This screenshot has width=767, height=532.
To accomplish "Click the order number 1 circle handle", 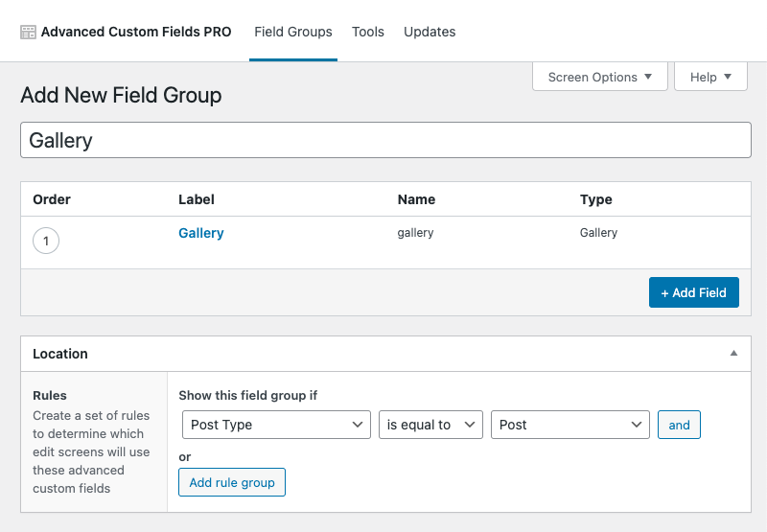I will 46,241.
